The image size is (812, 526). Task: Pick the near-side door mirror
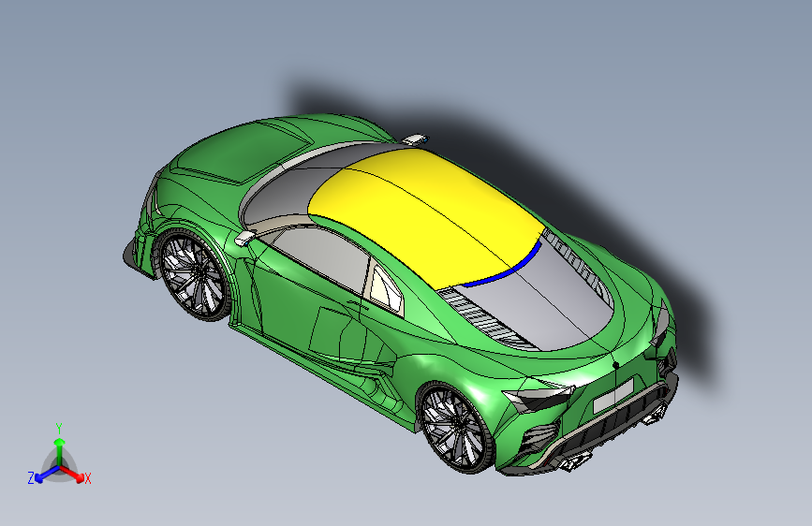[x=245, y=238]
